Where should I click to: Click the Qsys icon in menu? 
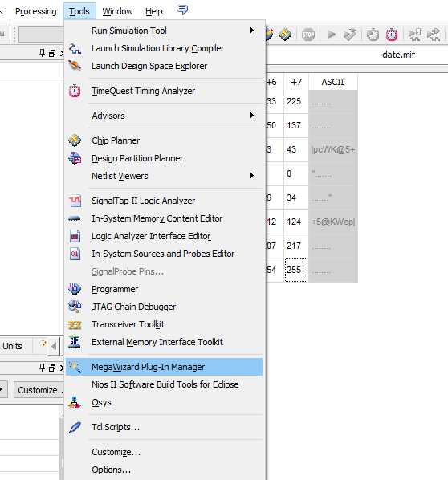[75, 402]
